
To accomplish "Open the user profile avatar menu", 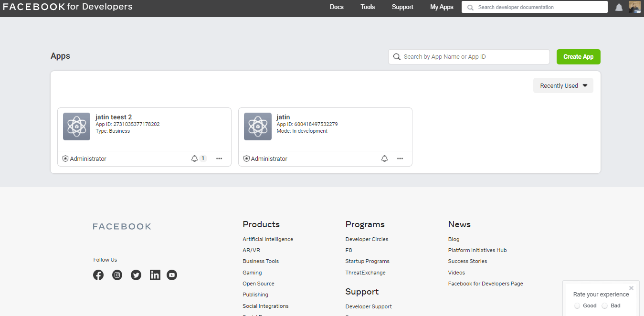I will click(634, 7).
